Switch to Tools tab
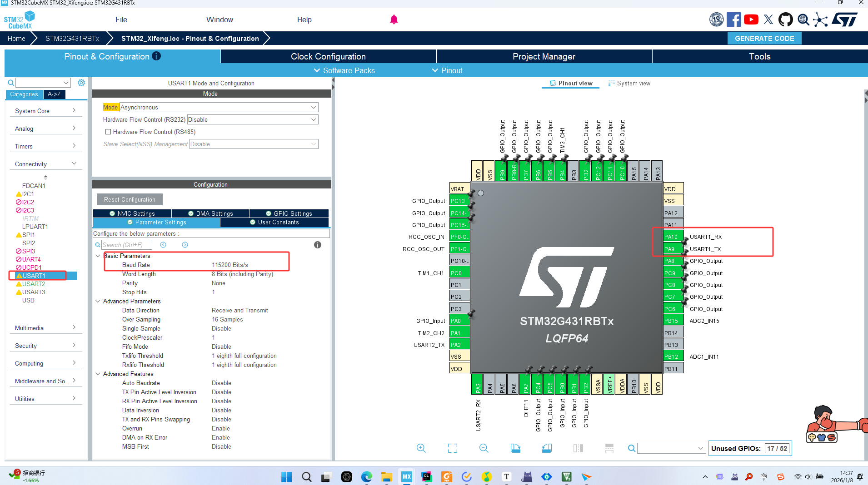Screen dimensions: 868x485 (x=760, y=56)
